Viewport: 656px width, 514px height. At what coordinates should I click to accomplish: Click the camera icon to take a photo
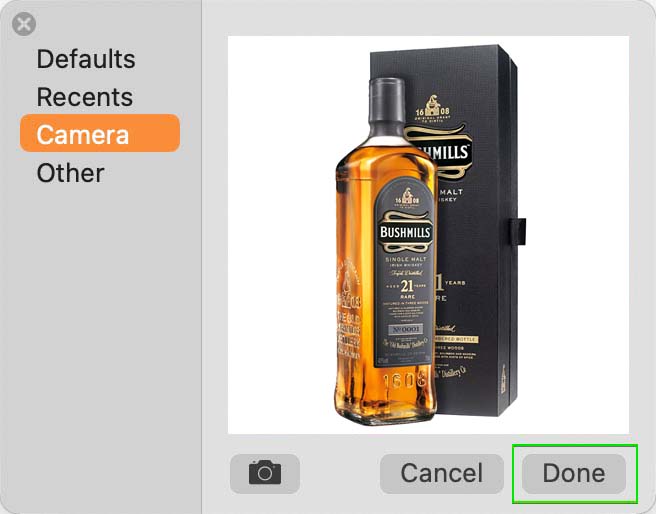[x=265, y=473]
